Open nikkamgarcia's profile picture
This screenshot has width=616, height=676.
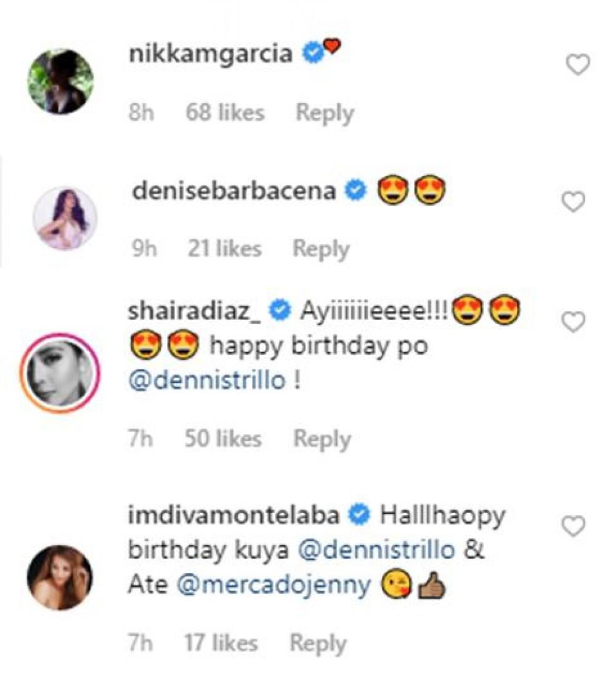[x=61, y=82]
